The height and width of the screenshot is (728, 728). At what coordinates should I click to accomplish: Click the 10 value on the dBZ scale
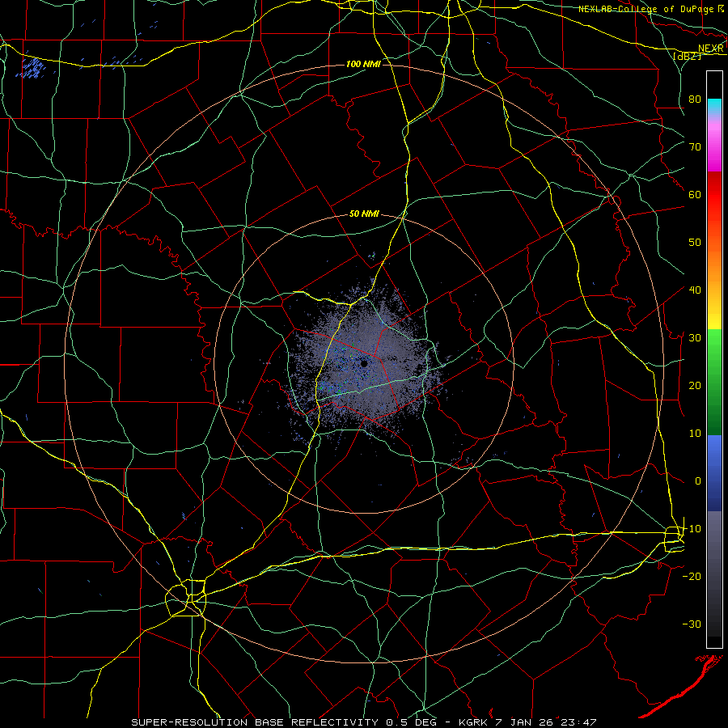tap(695, 434)
